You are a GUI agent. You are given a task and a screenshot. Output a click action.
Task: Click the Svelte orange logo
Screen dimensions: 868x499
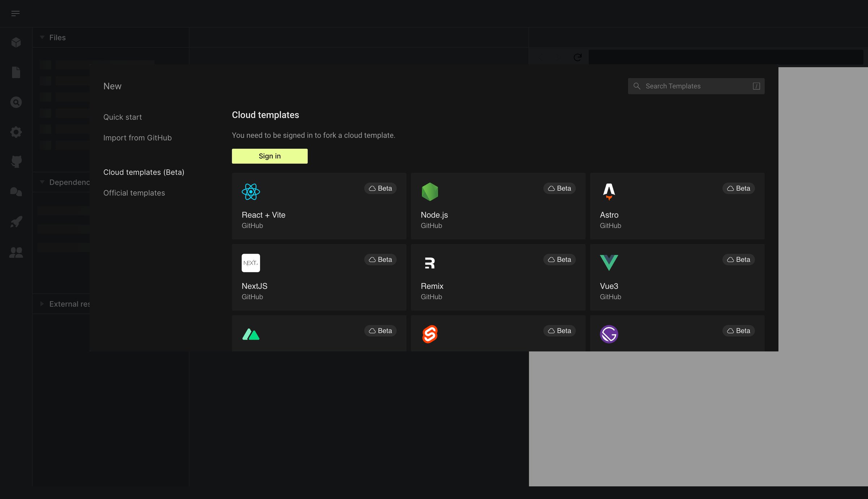point(430,334)
